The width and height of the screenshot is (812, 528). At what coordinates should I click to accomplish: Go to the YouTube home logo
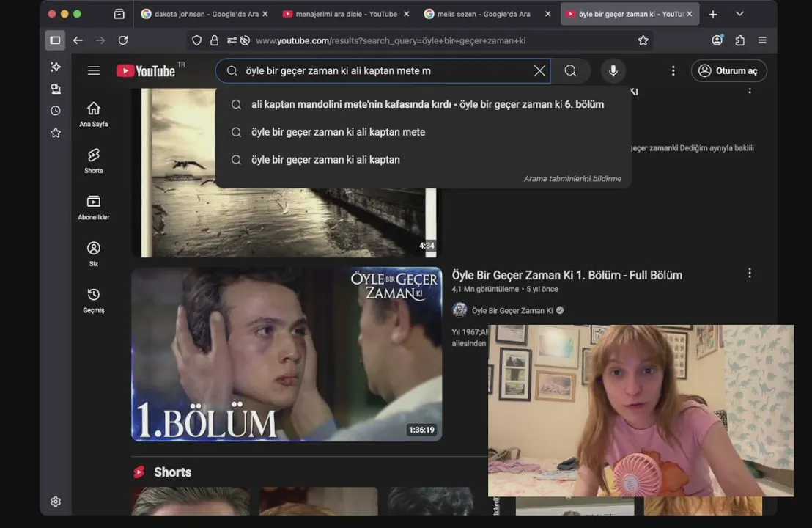click(146, 70)
